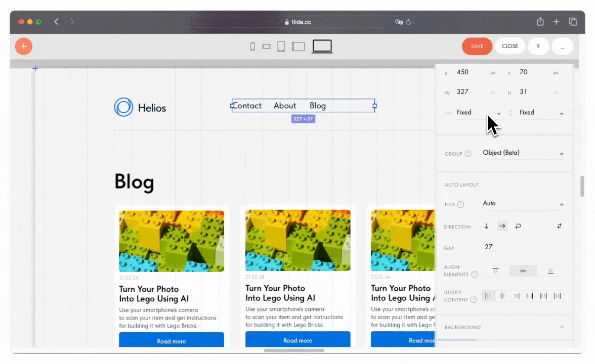Switch to the mobile portrait phone view icon
Screen dimensions: 595x364
(x=252, y=47)
